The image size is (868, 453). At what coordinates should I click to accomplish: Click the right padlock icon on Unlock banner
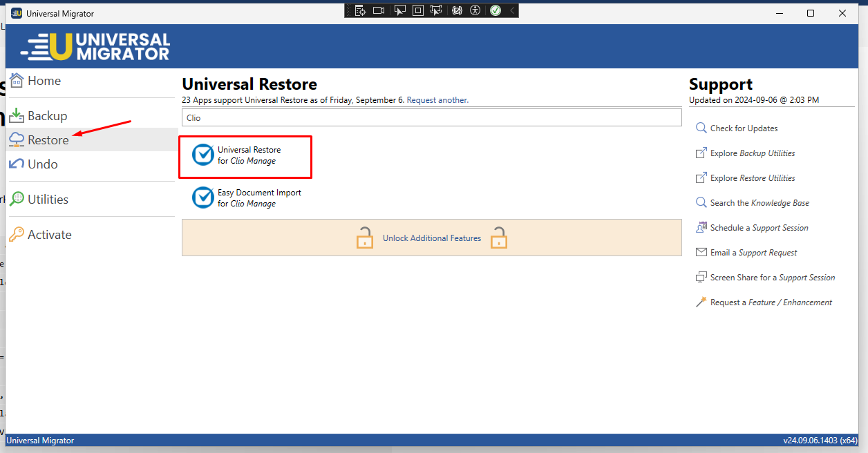coord(499,238)
